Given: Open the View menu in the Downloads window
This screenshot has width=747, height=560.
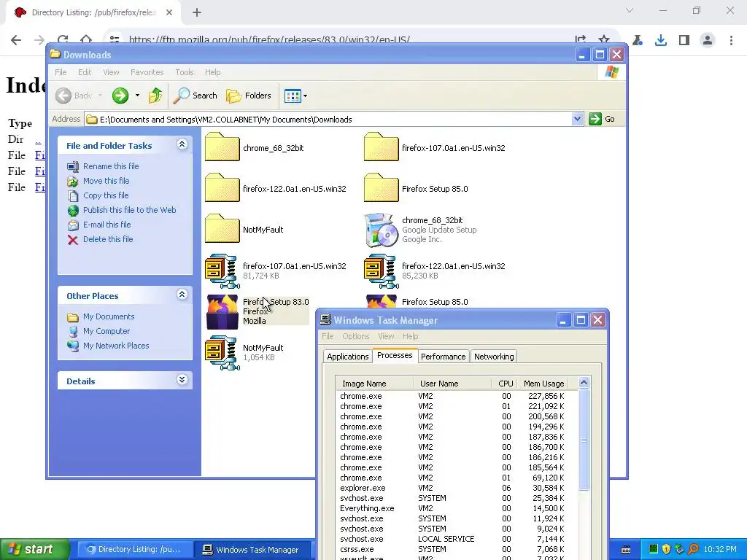Looking at the screenshot, I should (111, 72).
